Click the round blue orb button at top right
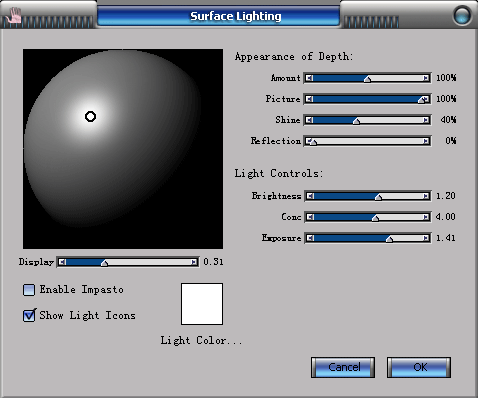The height and width of the screenshot is (398, 478). pyautogui.click(x=462, y=15)
